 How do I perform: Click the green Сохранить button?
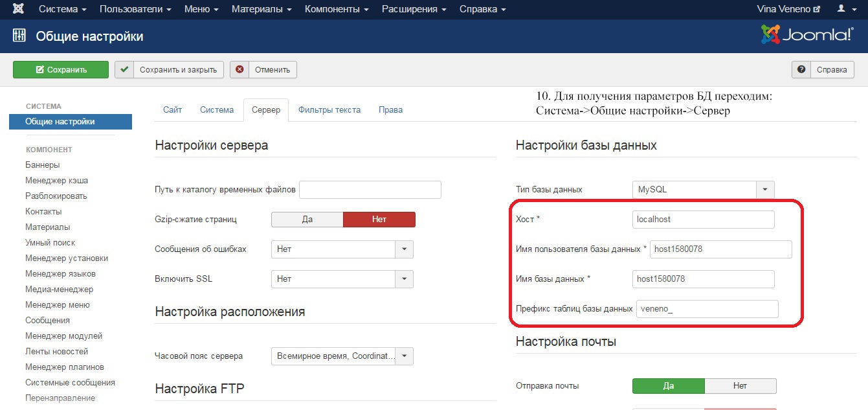click(61, 69)
